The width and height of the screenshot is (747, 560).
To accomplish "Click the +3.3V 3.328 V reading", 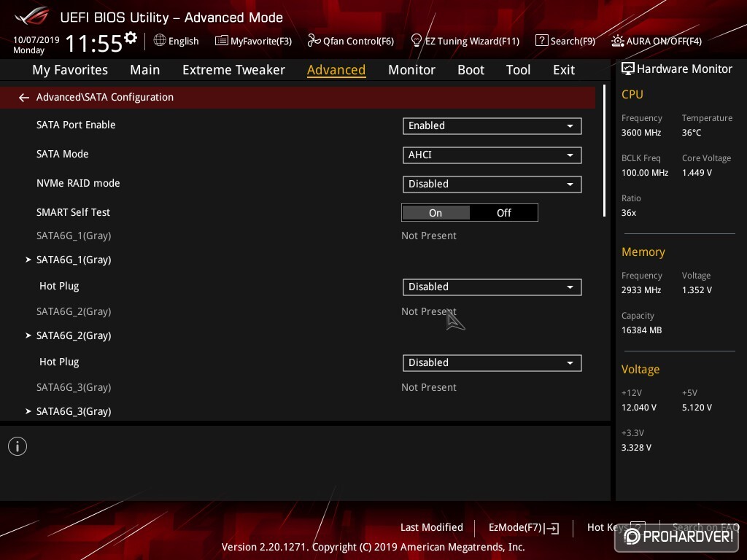I will (636, 448).
